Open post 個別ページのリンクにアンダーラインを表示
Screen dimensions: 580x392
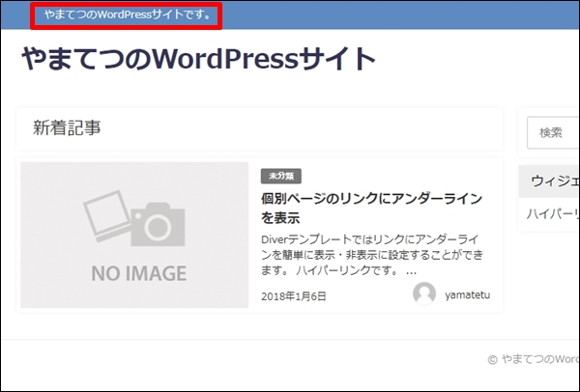coord(372,208)
